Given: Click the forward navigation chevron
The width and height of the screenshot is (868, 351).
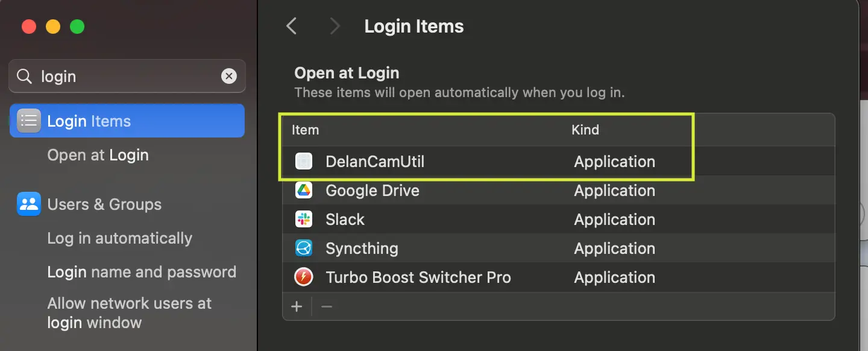Looking at the screenshot, I should pos(334,26).
